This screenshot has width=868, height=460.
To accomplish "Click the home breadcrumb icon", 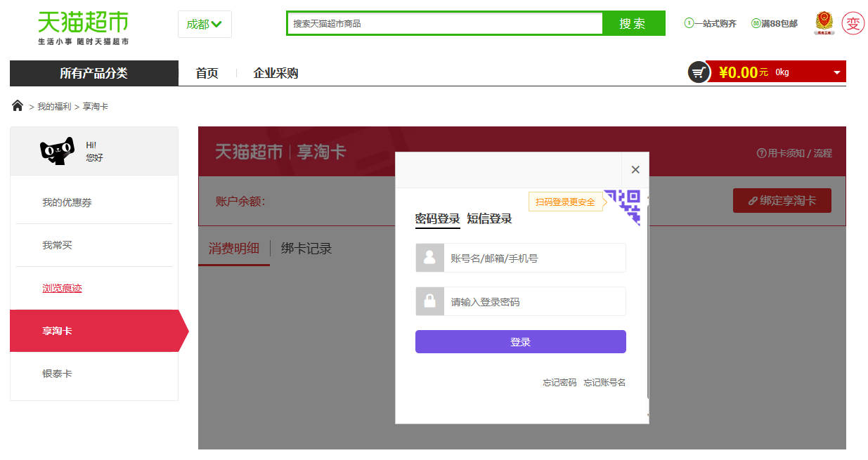I will click(x=18, y=105).
